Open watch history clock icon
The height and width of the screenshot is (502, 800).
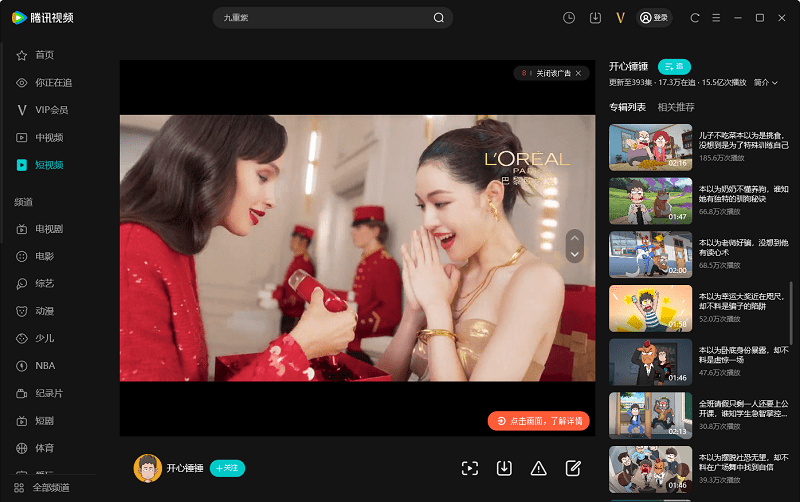tap(569, 18)
